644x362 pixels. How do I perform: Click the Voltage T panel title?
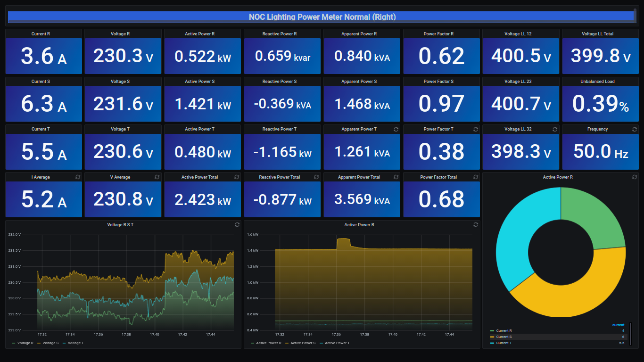[x=120, y=129]
